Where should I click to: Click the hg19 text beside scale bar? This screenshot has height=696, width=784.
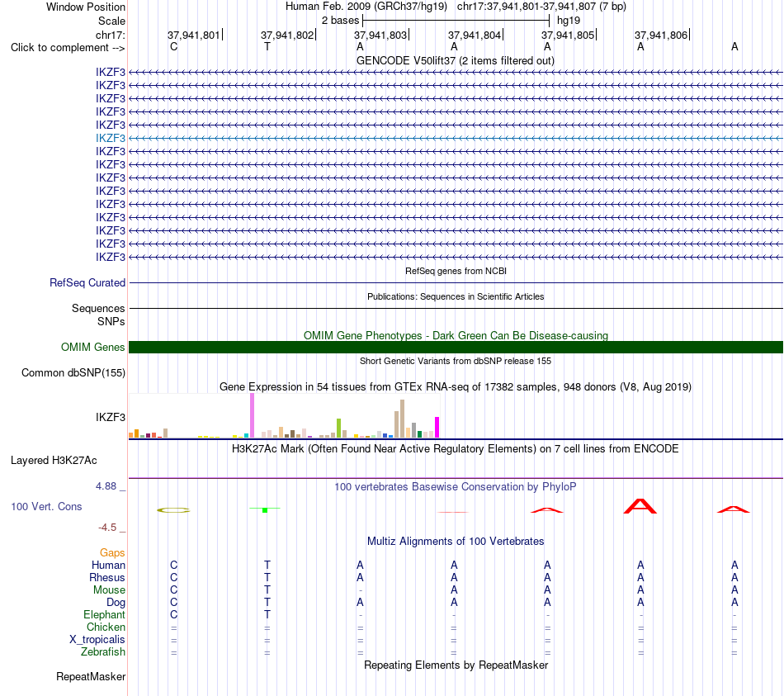[x=569, y=21]
